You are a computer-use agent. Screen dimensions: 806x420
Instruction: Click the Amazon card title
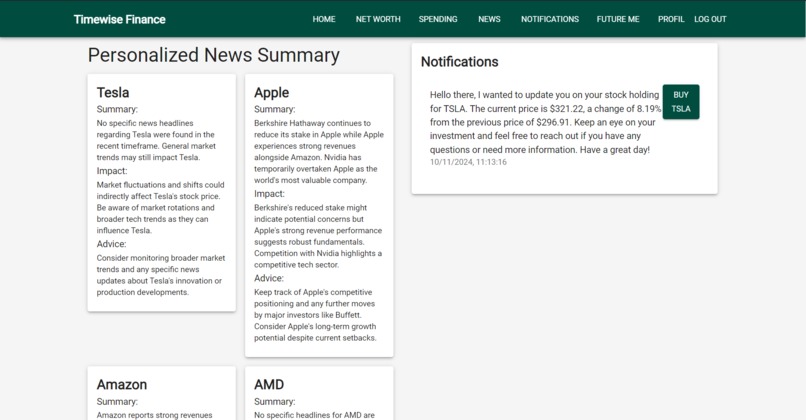click(122, 385)
